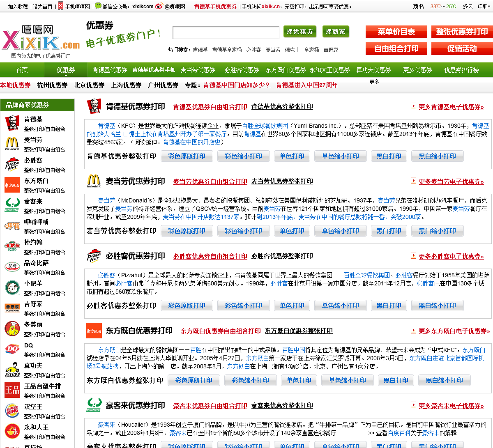493x448 pixels.
Task: Click 设为首页 in top bar
Action: (43, 7)
